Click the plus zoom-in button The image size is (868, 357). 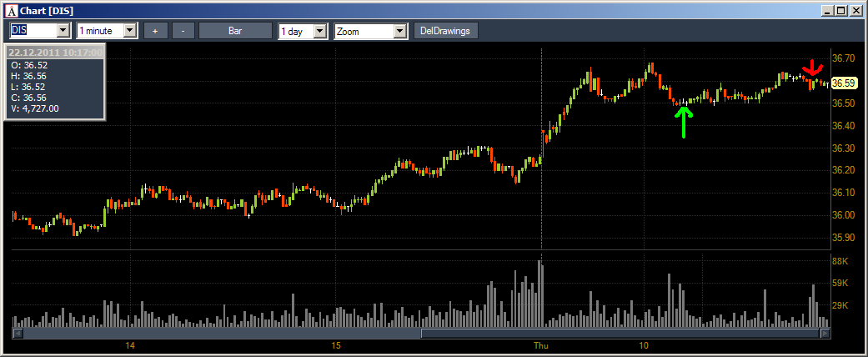point(156,31)
